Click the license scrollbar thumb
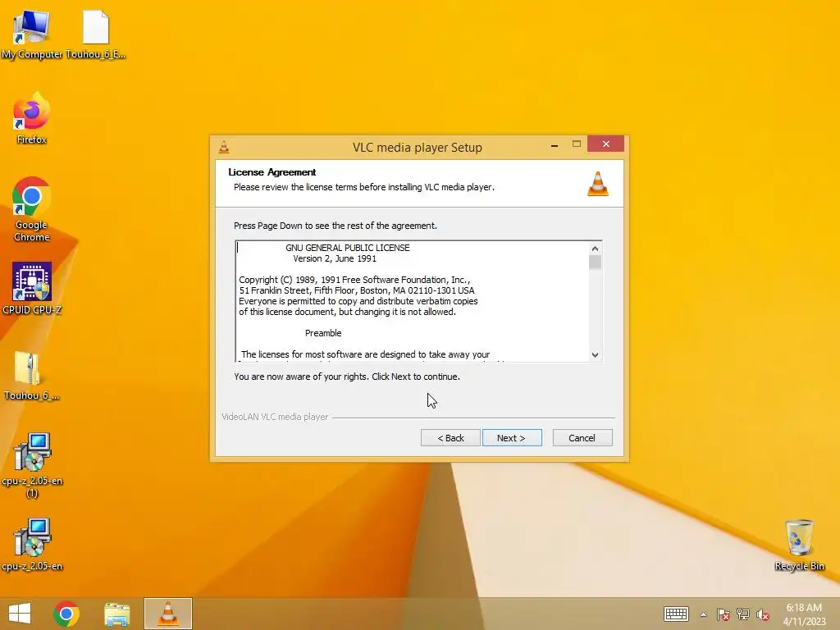The height and width of the screenshot is (630, 840). [x=595, y=262]
